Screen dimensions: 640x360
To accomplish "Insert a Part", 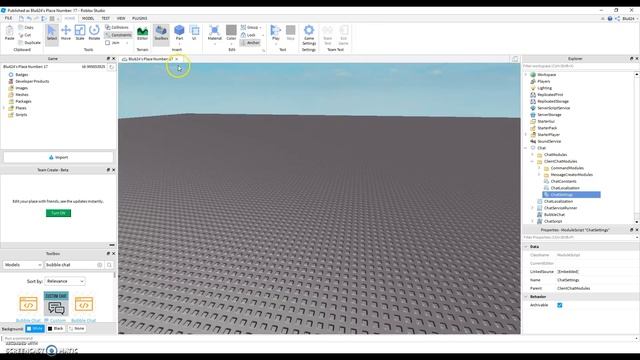I will pos(179,33).
